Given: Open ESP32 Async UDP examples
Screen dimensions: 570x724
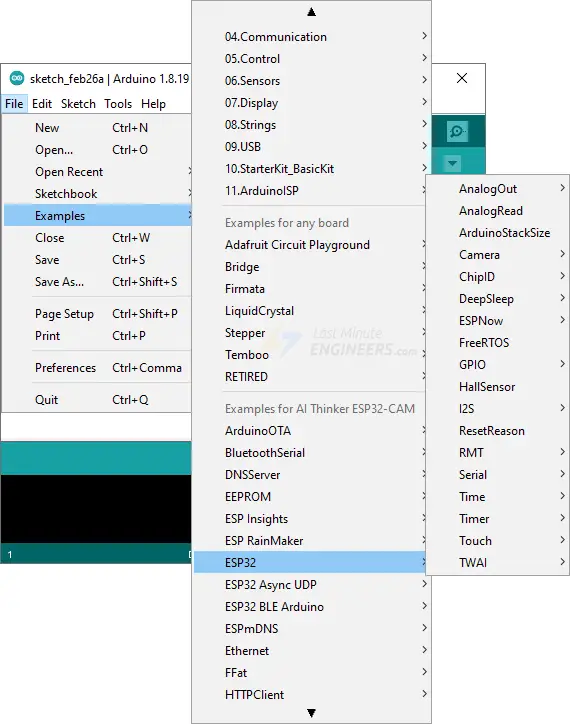Looking at the screenshot, I should pos(312,585).
